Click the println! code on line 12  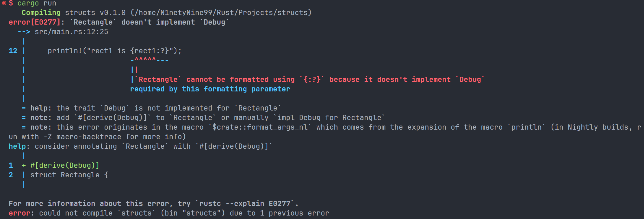pyautogui.click(x=114, y=51)
